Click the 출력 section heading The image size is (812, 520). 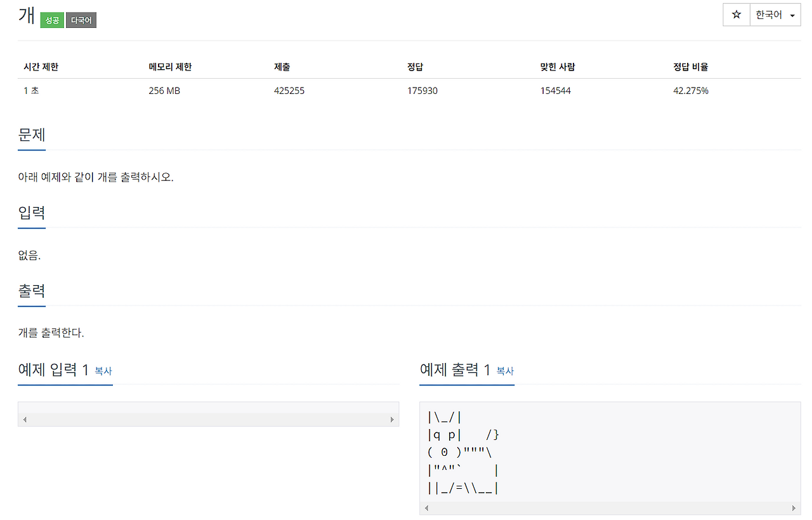tap(32, 291)
